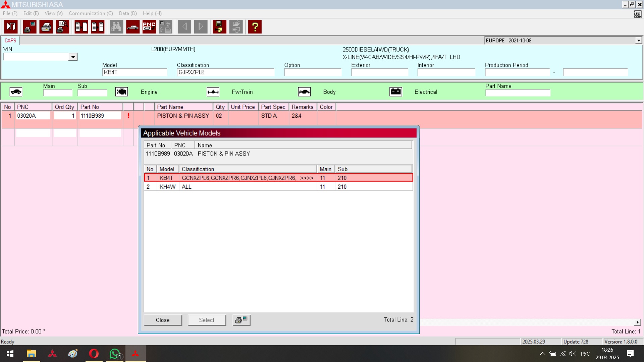
Task: Click the floppy disk save icon
Action: click(219, 27)
